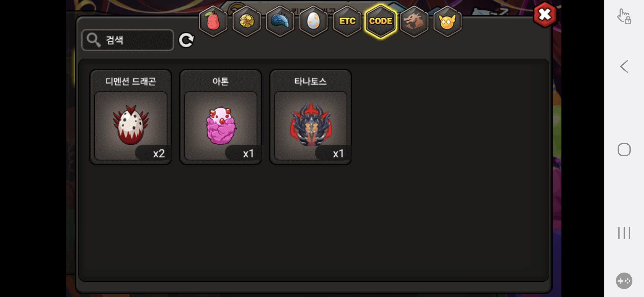Tap the magnifying glass search icon
The width and height of the screenshot is (644, 297).
tap(94, 40)
